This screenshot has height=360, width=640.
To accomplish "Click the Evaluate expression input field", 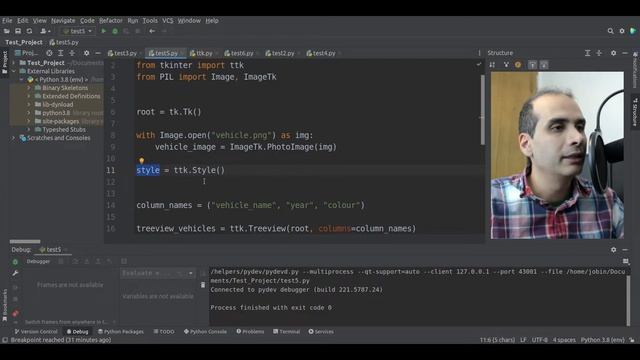I will [x=153, y=273].
